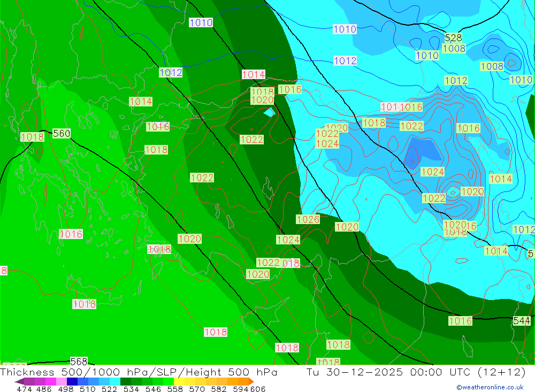The height and width of the screenshot is (392, 535).
Task: Click the legend value 510
Action: tap(87, 389)
